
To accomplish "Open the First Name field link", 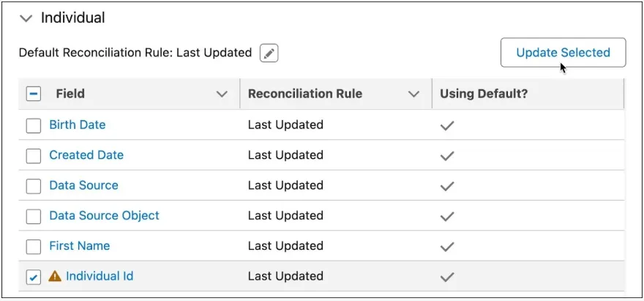I will (x=79, y=246).
